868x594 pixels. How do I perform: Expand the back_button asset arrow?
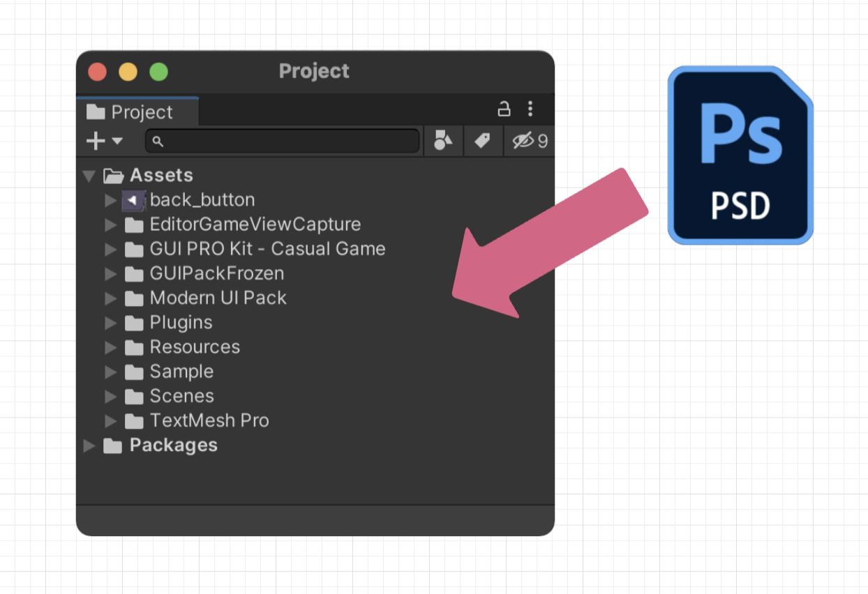pos(110,200)
